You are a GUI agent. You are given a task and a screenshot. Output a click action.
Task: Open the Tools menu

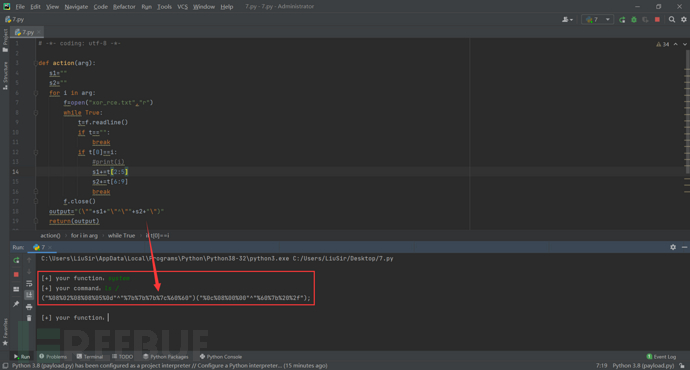coord(165,7)
